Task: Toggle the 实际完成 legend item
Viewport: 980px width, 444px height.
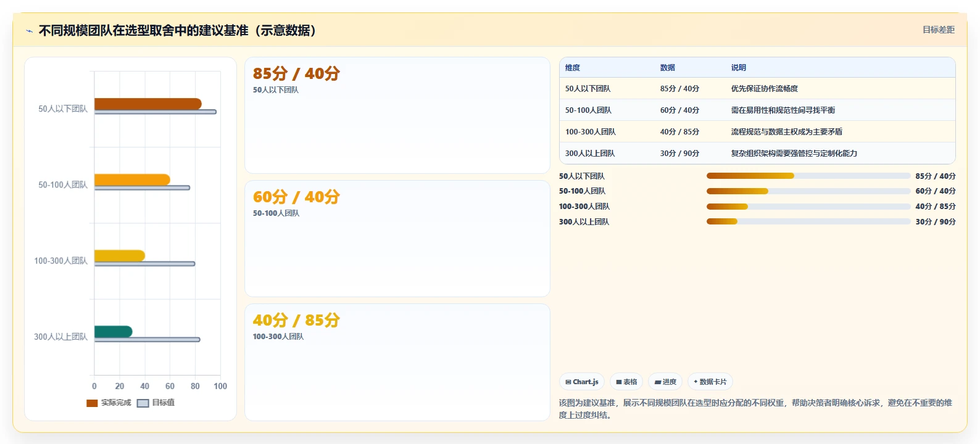Action: click(109, 403)
